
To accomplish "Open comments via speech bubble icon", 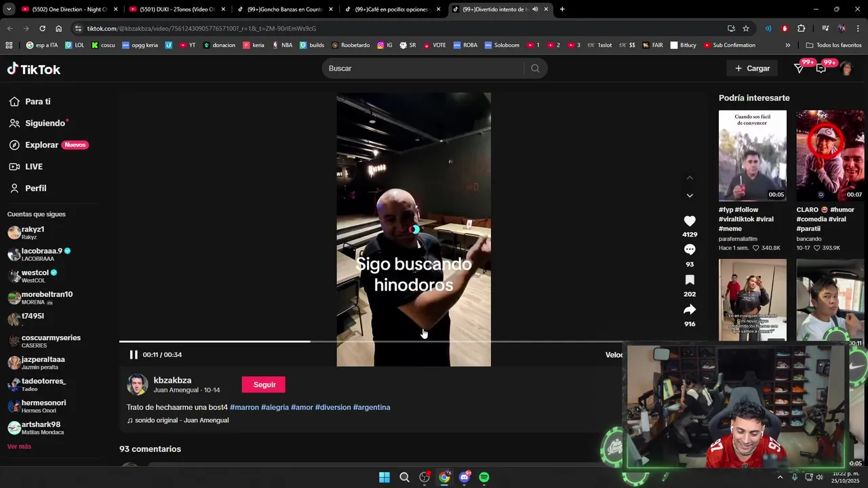I will tap(690, 249).
